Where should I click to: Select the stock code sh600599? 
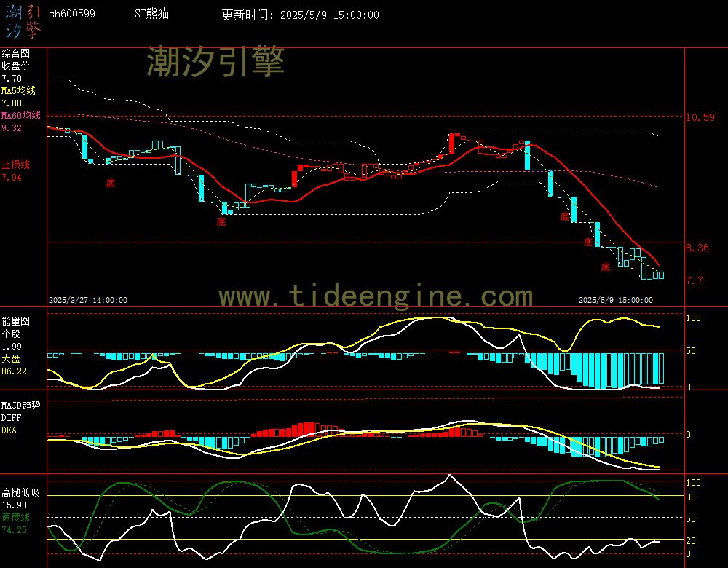tap(72, 14)
